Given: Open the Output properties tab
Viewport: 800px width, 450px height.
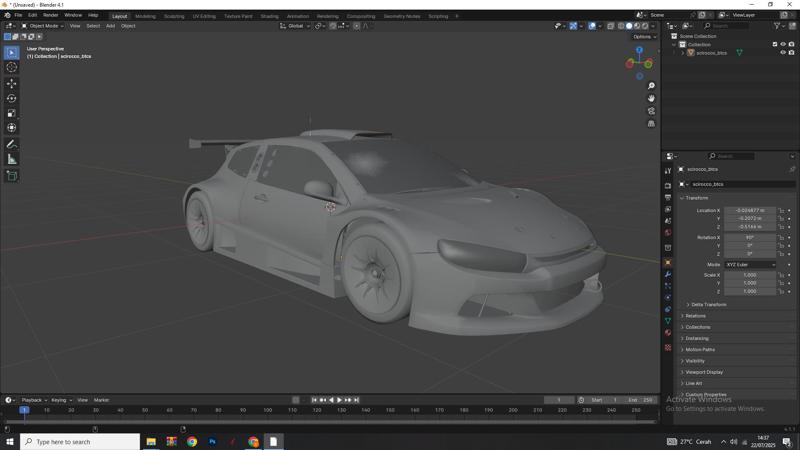Looking at the screenshot, I should click(x=668, y=197).
